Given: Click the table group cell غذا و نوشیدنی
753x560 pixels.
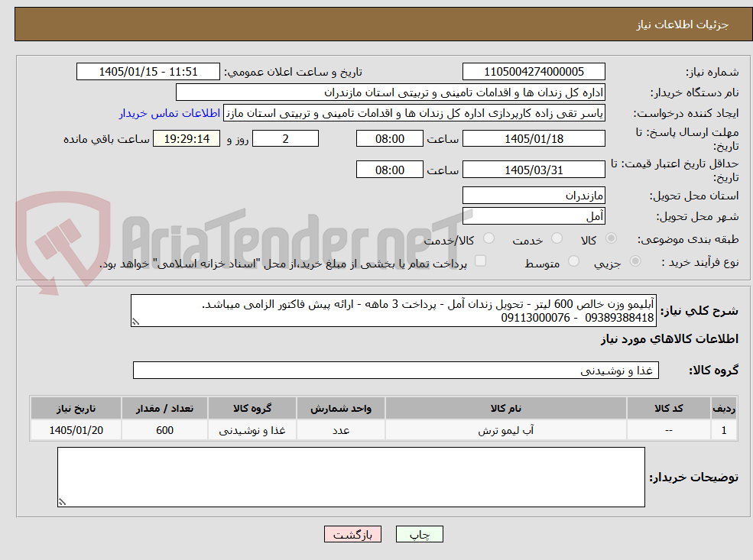Looking at the screenshot, I should point(252,430).
